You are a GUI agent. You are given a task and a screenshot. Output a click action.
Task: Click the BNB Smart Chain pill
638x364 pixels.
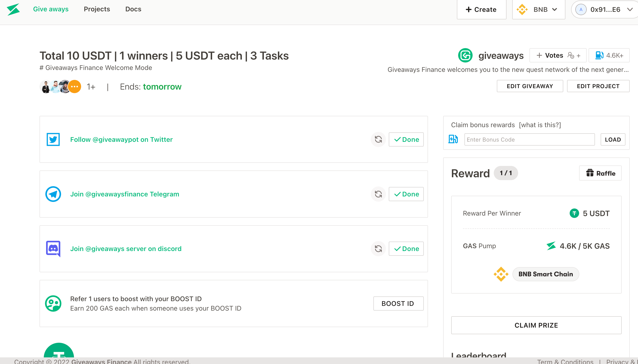click(x=546, y=274)
